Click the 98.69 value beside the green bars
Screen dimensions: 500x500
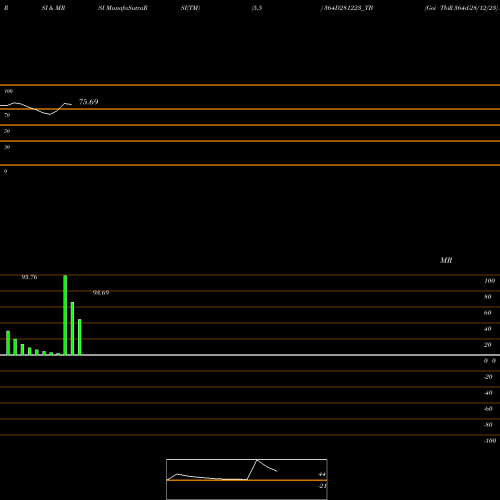(101, 293)
